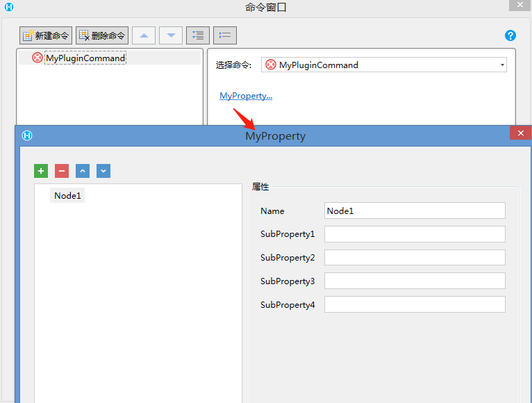The width and height of the screenshot is (532, 403).
Task: Click the decrease indent toolbar icon
Action: coord(225,35)
